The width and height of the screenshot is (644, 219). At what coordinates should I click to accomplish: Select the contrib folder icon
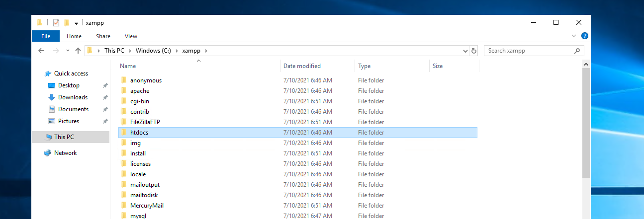pyautogui.click(x=124, y=111)
